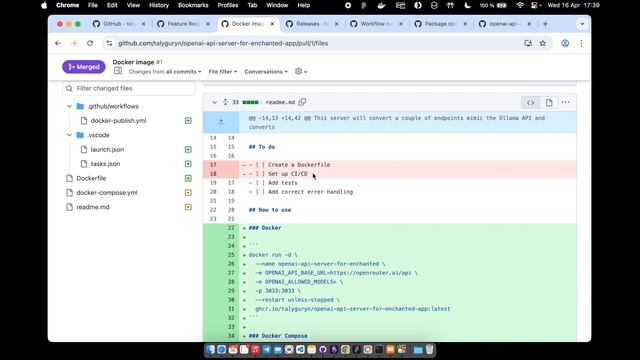Open diff settings gear dropdown
The width and height of the screenshot is (640, 360).
coord(301,71)
